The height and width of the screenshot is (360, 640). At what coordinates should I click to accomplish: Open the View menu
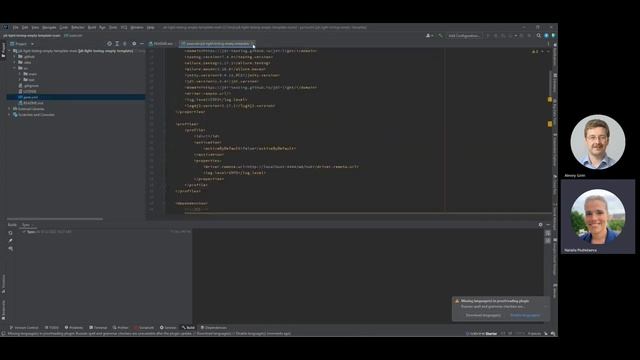tap(35, 27)
